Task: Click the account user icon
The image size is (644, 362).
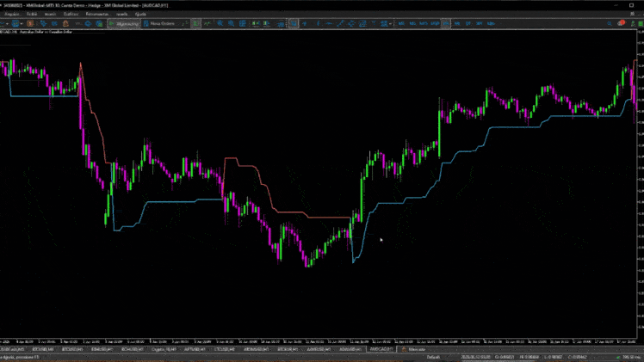Action: [x=633, y=23]
